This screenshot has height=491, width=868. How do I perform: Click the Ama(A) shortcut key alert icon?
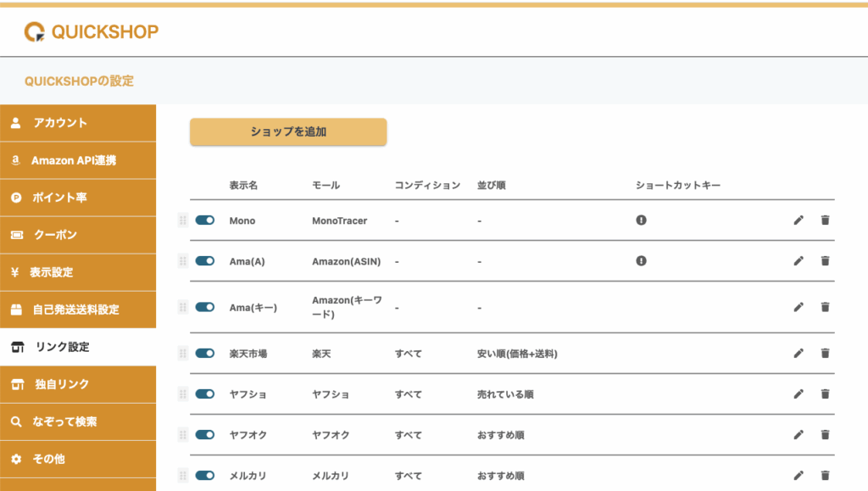click(642, 261)
